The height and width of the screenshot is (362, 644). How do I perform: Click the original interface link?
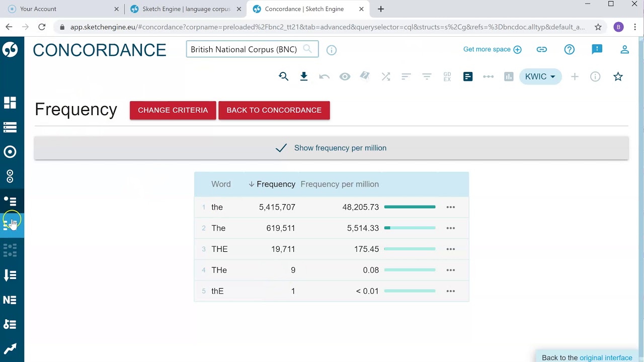[x=606, y=358]
